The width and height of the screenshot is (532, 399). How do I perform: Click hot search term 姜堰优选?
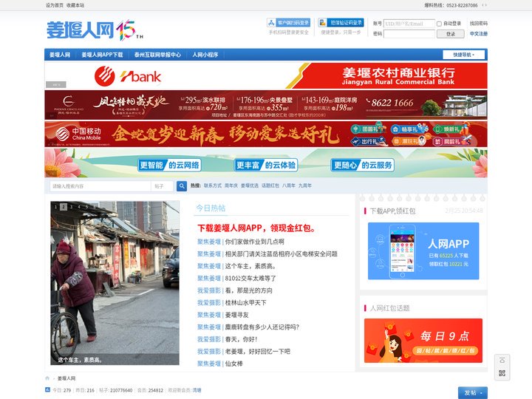tap(250, 185)
